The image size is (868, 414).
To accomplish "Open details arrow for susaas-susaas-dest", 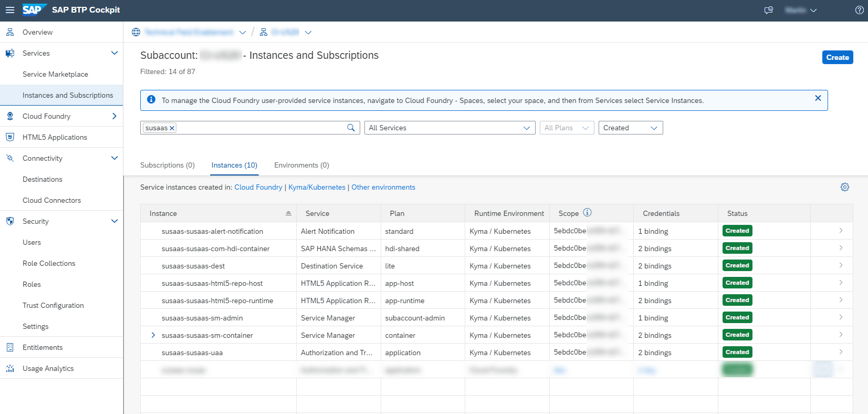I will (841, 265).
